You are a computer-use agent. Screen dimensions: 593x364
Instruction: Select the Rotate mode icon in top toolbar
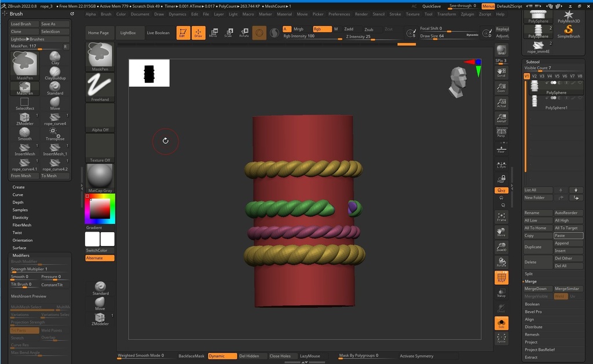pos(244,33)
